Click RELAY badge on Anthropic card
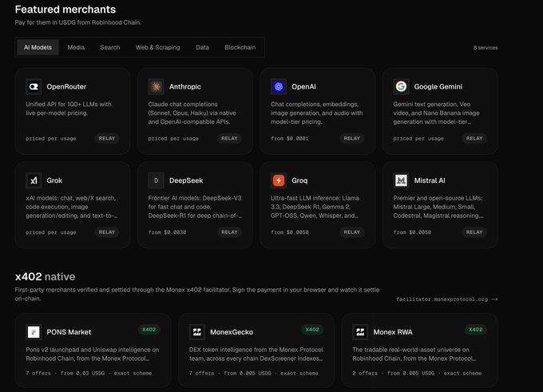Image resolution: width=543 pixels, height=392 pixels. [x=229, y=138]
